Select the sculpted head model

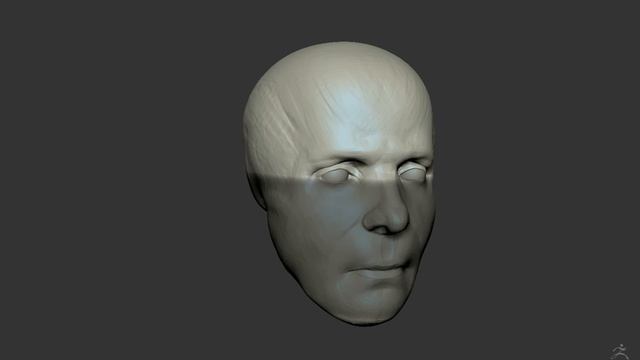339,184
